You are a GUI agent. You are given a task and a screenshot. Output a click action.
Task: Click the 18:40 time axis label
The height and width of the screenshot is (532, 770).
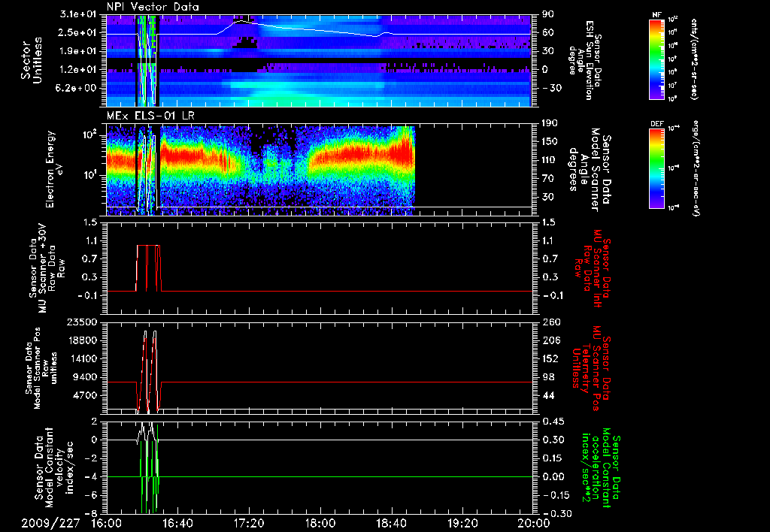pyautogui.click(x=391, y=523)
